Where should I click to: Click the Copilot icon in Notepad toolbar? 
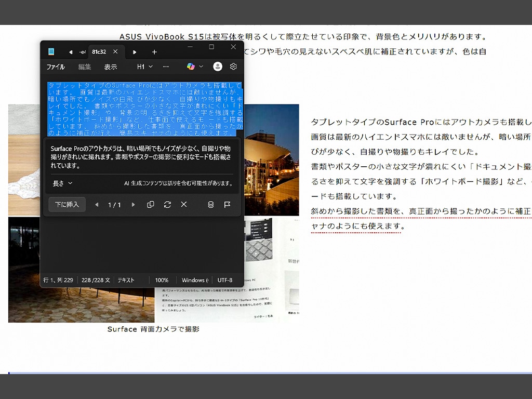pyautogui.click(x=191, y=66)
